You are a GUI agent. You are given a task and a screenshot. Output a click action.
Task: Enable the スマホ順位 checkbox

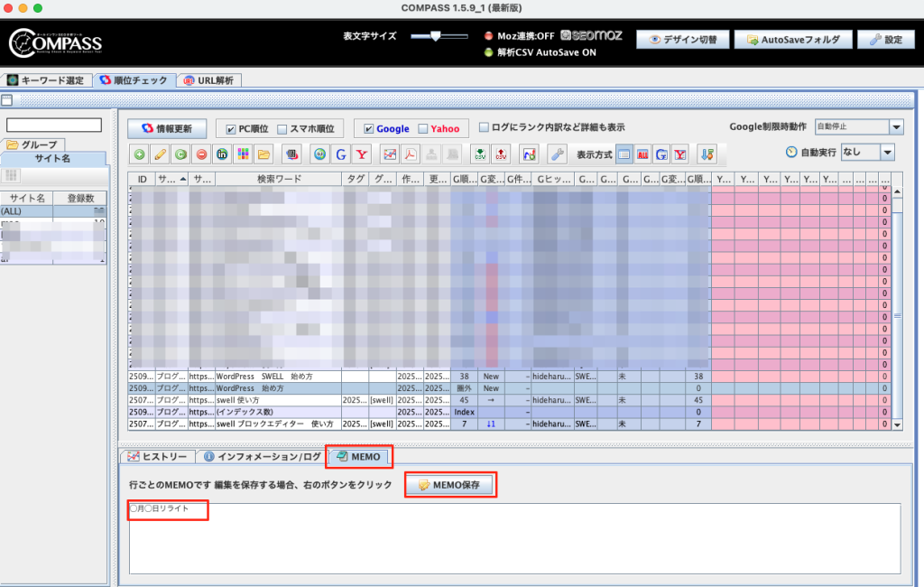[282, 129]
